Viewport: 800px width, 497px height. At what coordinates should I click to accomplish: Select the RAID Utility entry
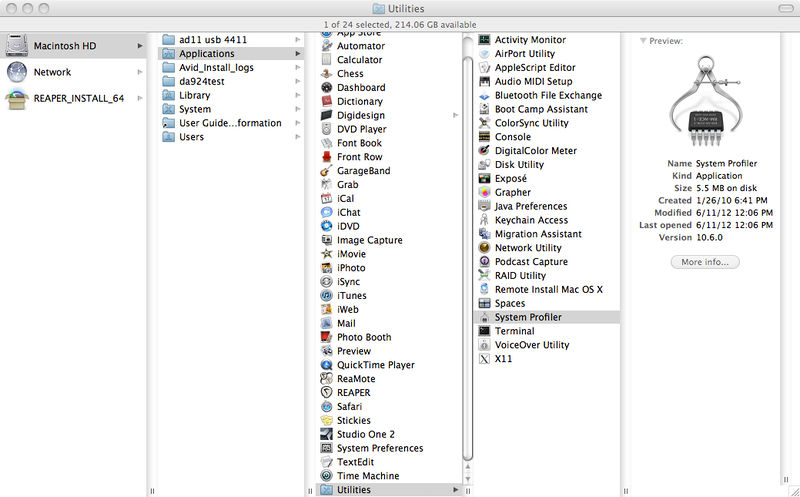click(x=520, y=276)
